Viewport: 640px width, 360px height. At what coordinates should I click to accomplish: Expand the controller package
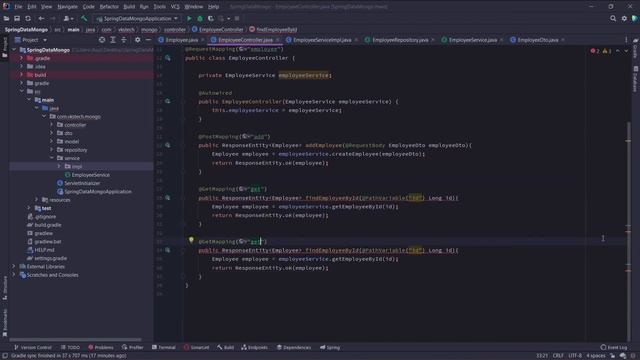(52, 124)
